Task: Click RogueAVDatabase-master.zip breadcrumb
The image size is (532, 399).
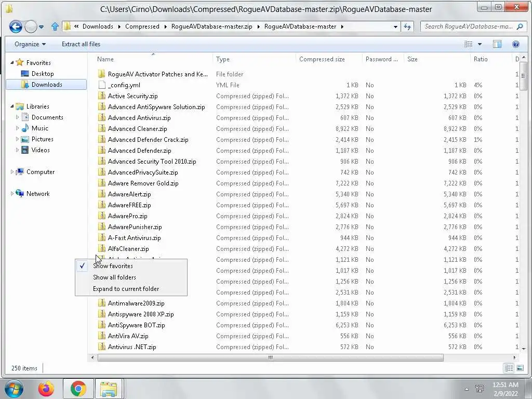Action: pos(212,26)
